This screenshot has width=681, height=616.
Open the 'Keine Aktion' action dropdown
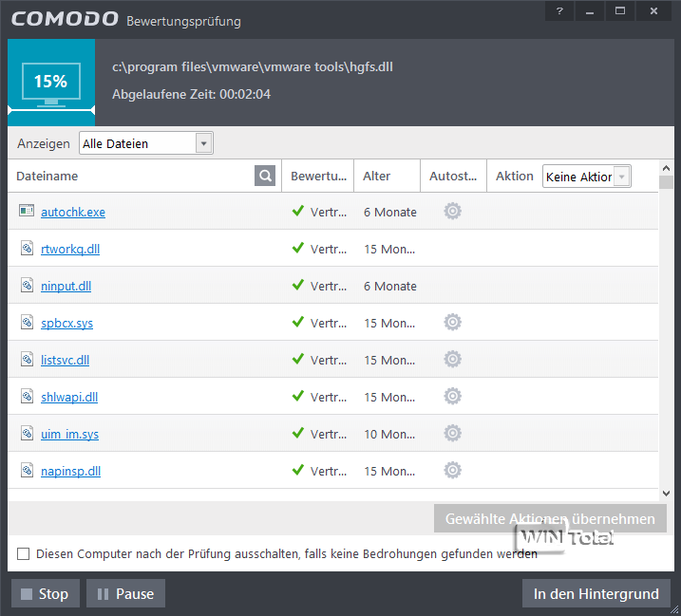coord(587,177)
